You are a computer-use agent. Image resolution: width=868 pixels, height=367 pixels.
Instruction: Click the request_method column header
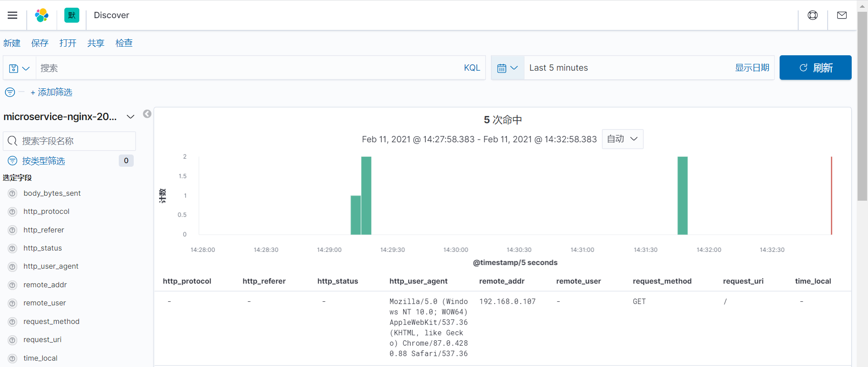(662, 281)
